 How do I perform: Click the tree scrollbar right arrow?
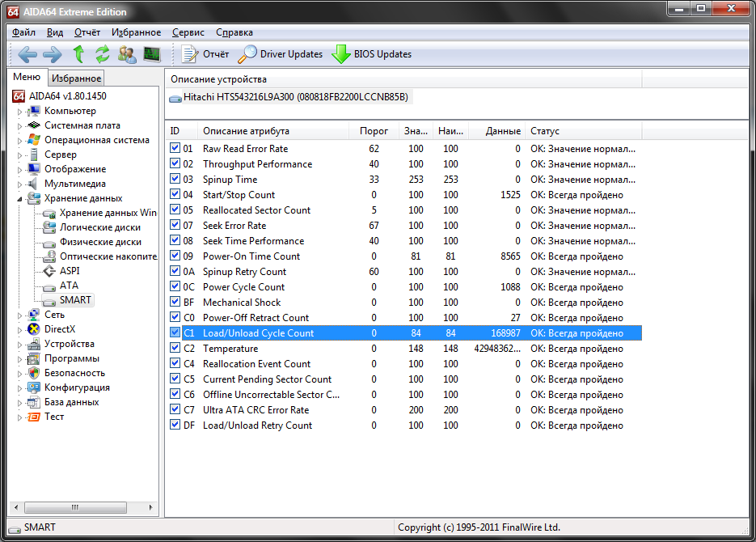(x=151, y=507)
